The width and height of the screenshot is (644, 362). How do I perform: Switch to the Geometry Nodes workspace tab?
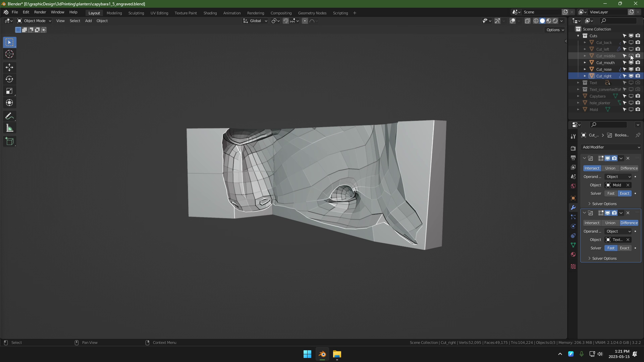312,13
